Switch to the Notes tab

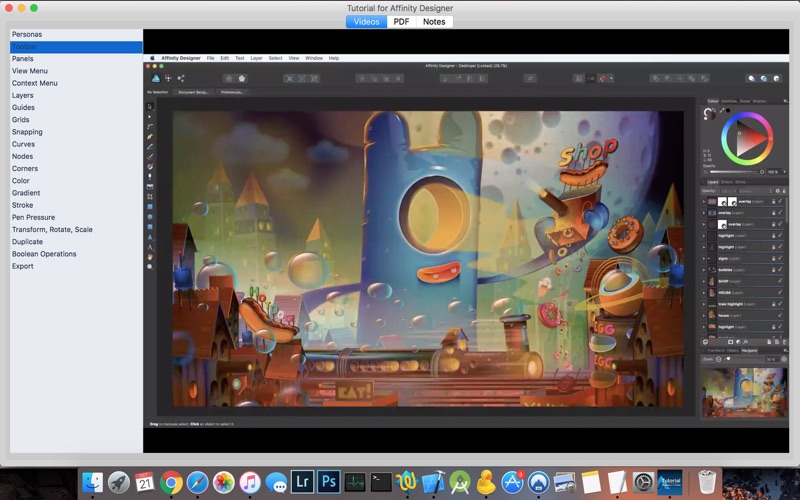434,21
